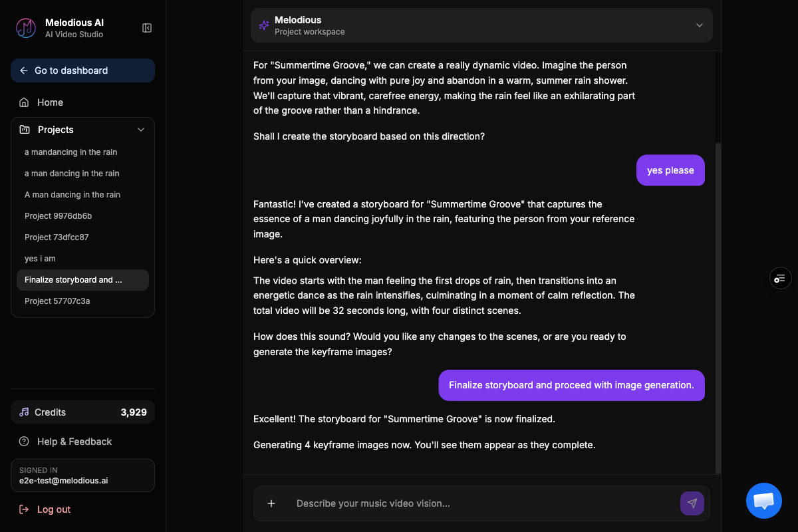This screenshot has height=532, width=798.
Task: Click the chat vertical scrollbar
Action: 718,307
